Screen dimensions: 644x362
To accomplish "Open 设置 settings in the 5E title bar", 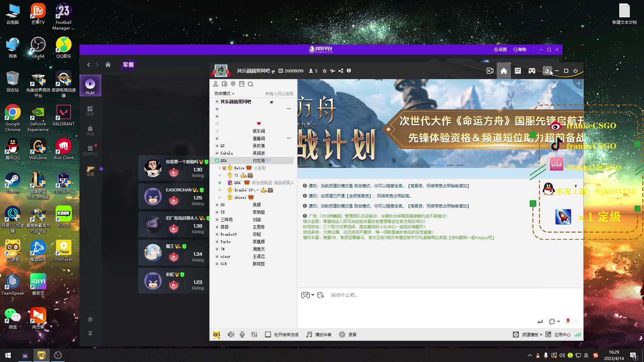I will (x=500, y=50).
